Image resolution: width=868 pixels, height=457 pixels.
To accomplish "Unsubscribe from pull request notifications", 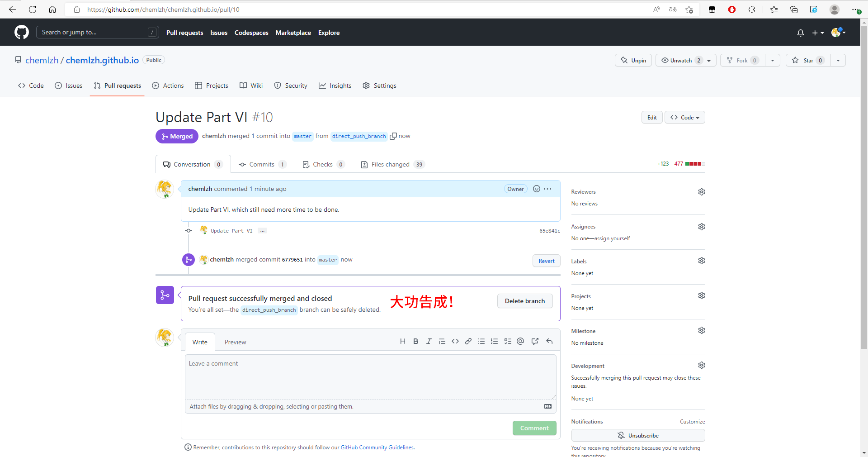I will [x=638, y=435].
